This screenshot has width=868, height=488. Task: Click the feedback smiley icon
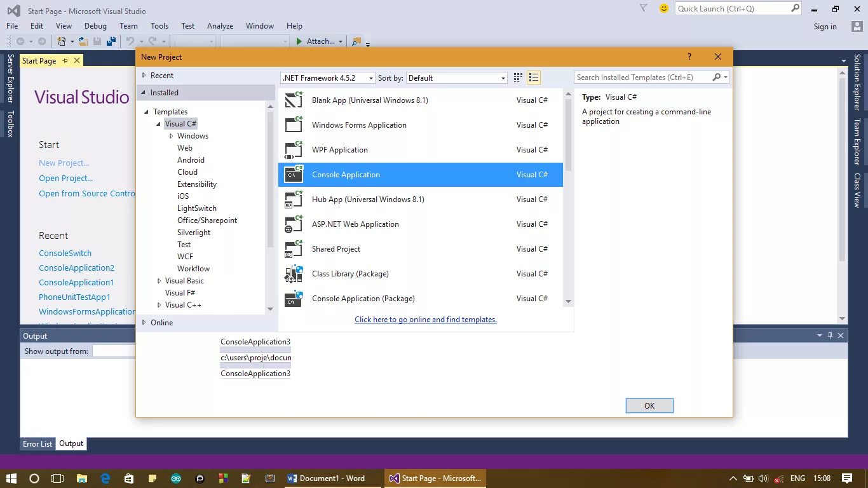click(664, 8)
